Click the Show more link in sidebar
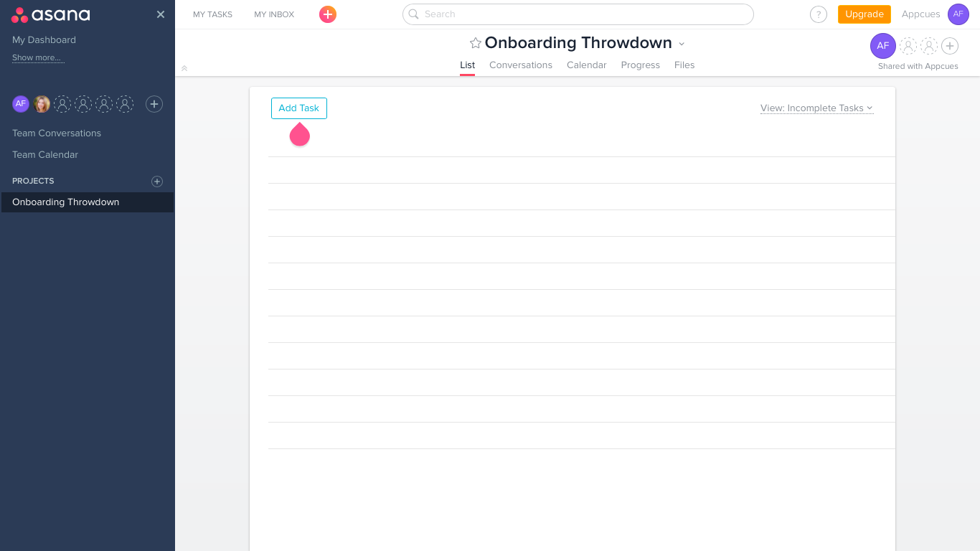The height and width of the screenshot is (551, 980). 37,58
